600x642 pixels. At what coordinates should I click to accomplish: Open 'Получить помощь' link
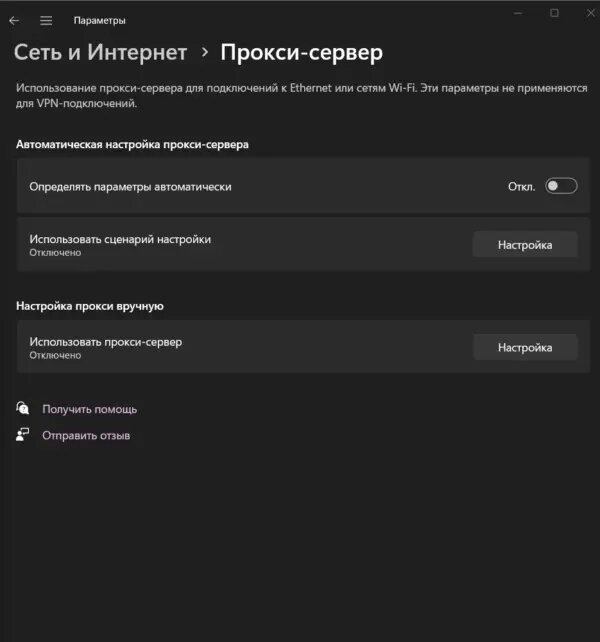[89, 409]
